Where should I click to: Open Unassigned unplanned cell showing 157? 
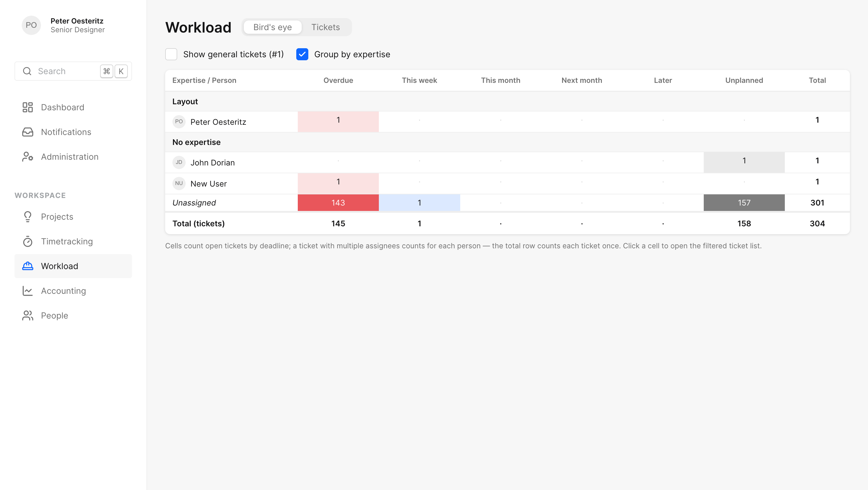click(x=744, y=203)
